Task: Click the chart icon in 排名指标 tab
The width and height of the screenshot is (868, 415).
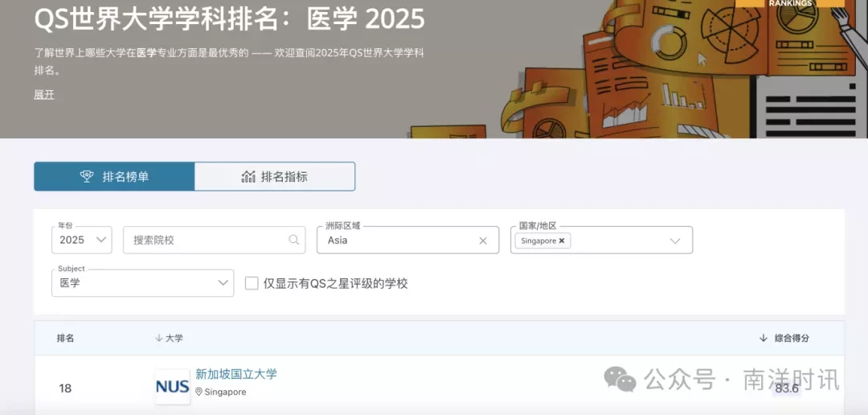Action: 248,177
